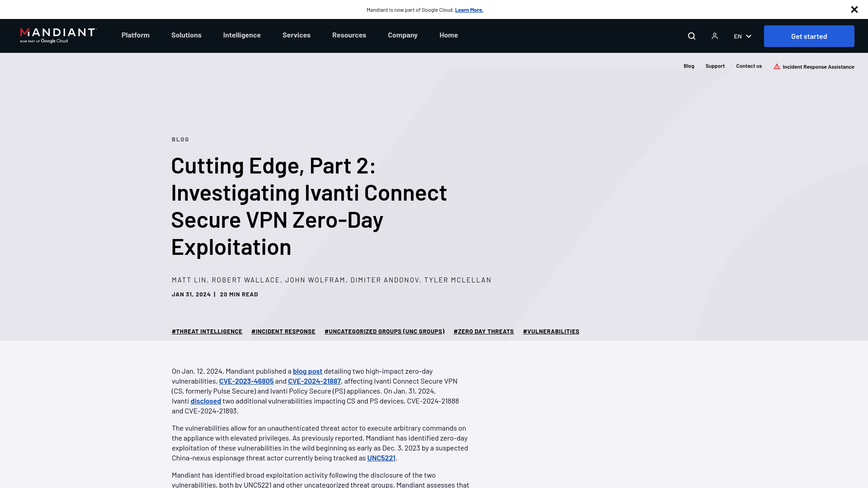Expand the Solutions navigation menu
The height and width of the screenshot is (488, 868).
(x=186, y=34)
